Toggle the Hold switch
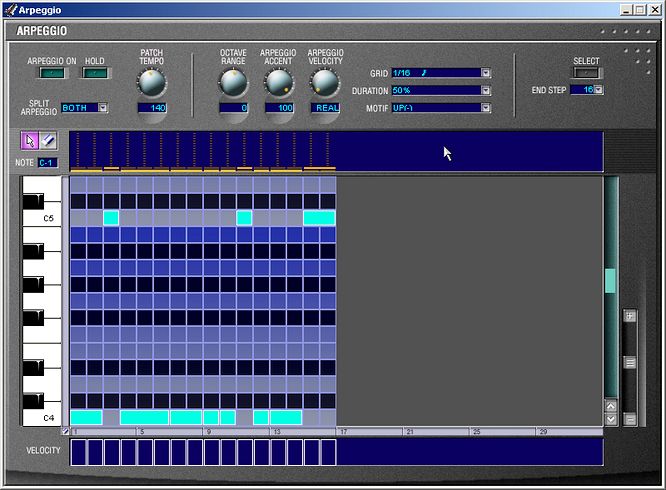Image resolution: width=666 pixels, height=490 pixels. tap(95, 73)
